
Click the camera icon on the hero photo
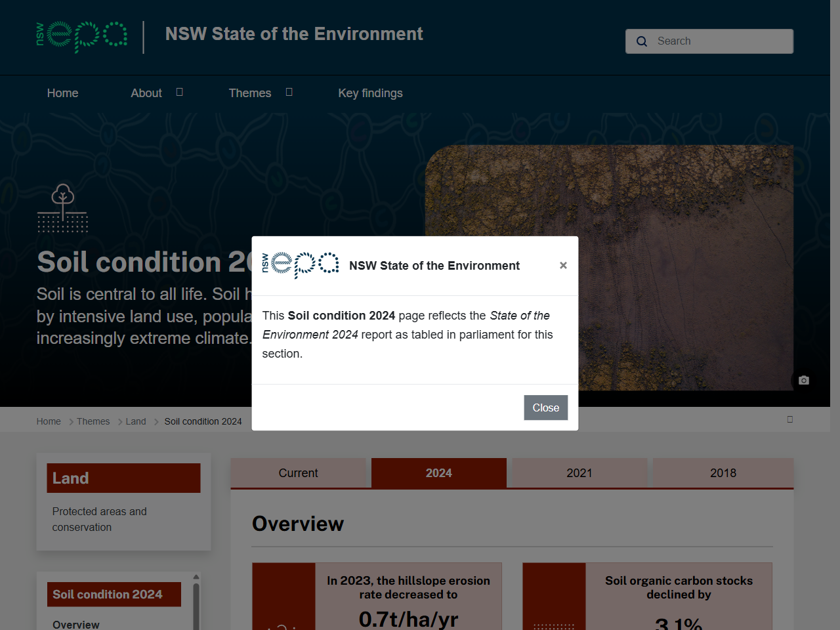tap(803, 380)
